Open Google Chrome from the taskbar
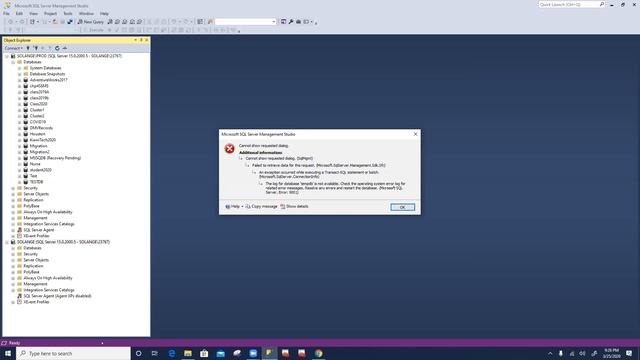640x360 pixels. [x=318, y=353]
